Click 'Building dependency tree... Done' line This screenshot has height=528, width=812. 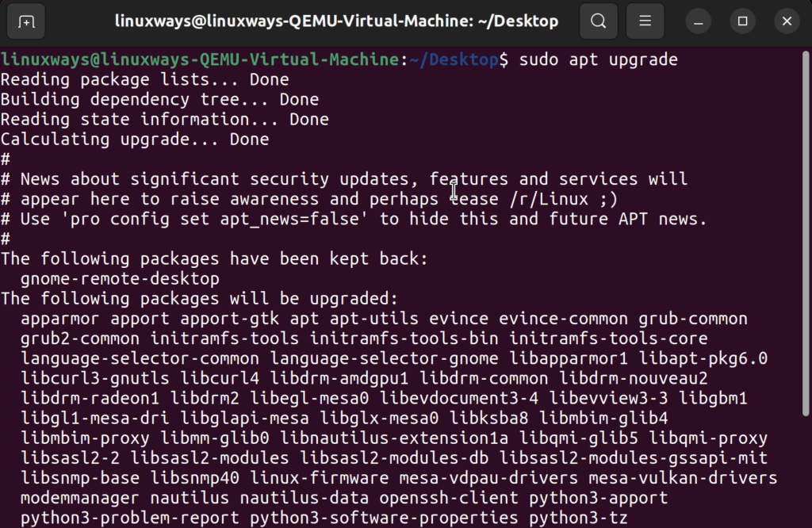click(159, 99)
